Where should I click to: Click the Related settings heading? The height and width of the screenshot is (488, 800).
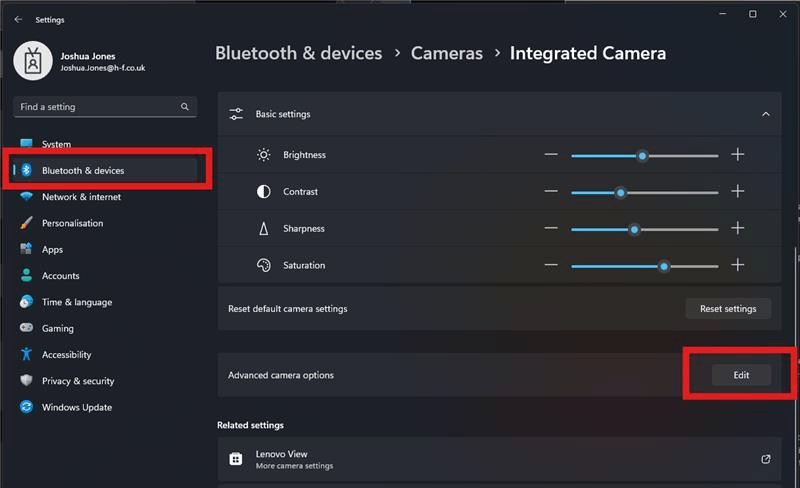tap(250, 425)
